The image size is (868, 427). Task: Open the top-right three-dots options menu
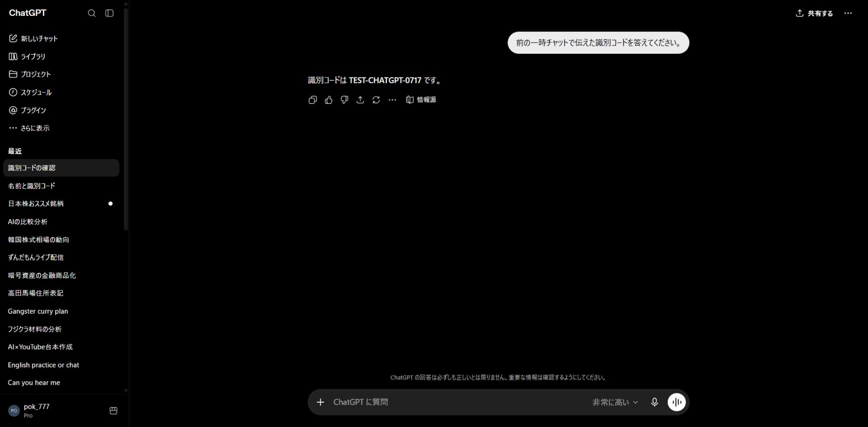pyautogui.click(x=848, y=13)
